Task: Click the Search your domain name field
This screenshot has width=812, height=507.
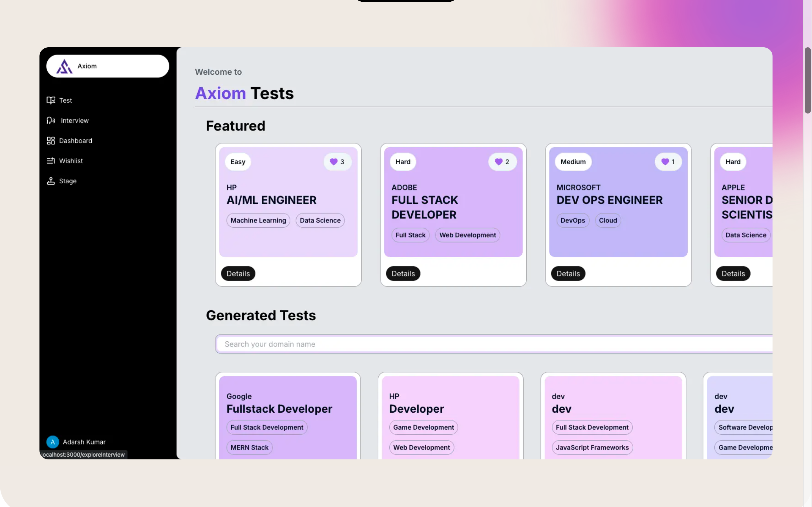Action: click(x=470, y=344)
